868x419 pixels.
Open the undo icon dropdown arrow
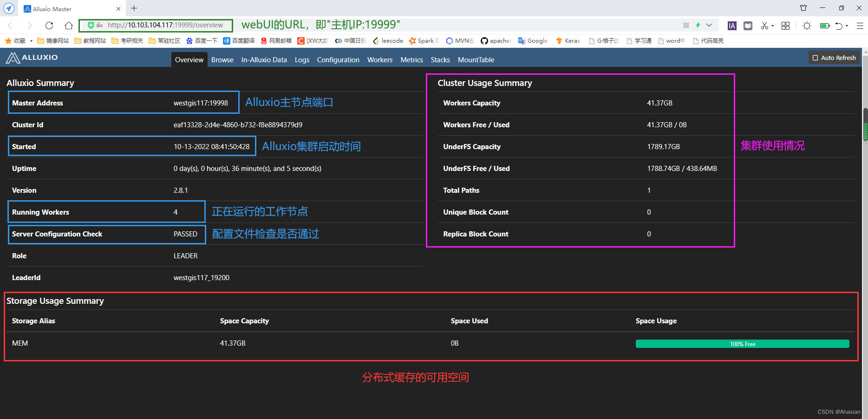847,26
